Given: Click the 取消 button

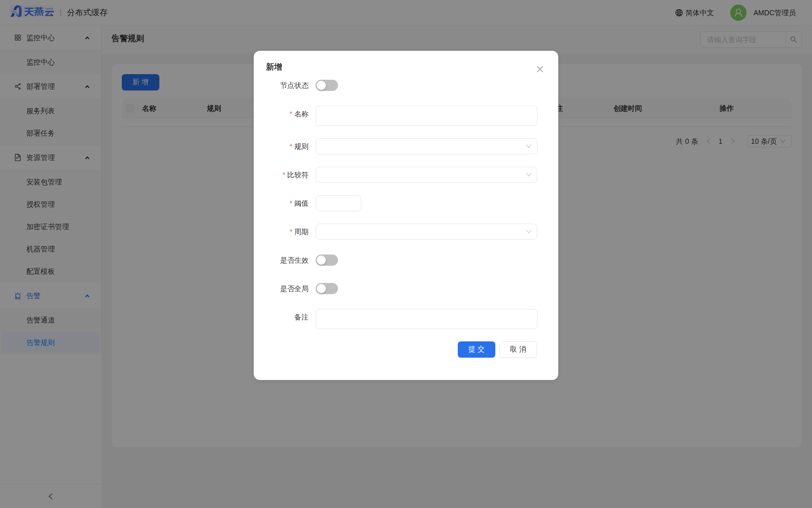Looking at the screenshot, I should click(x=518, y=350).
